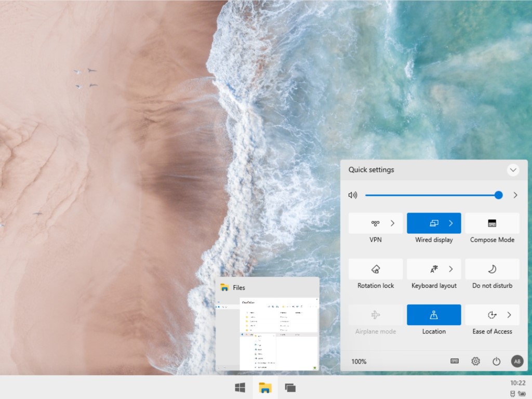
Task: Expand audio output options next to volume
Action: [x=515, y=195]
